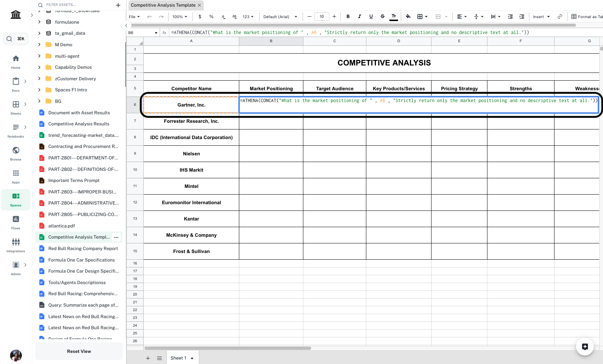
Task: Open the Default (Arial) font dropdown
Action: pyautogui.click(x=280, y=17)
